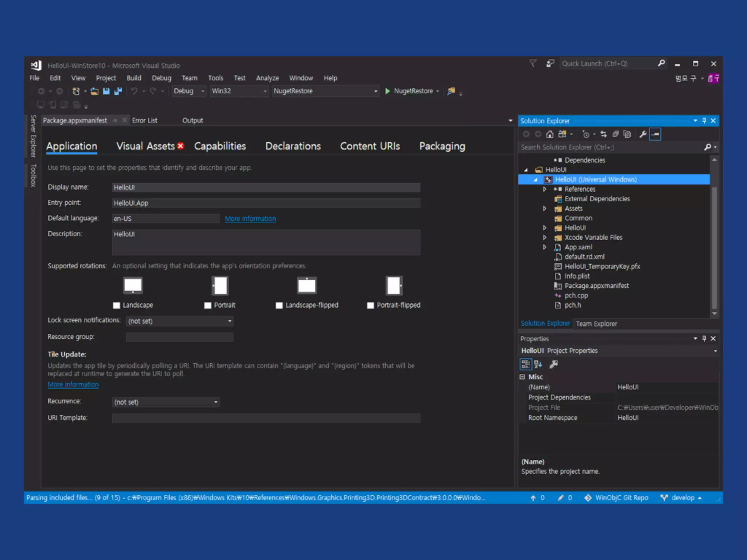Click the Open File folder icon

[x=94, y=91]
